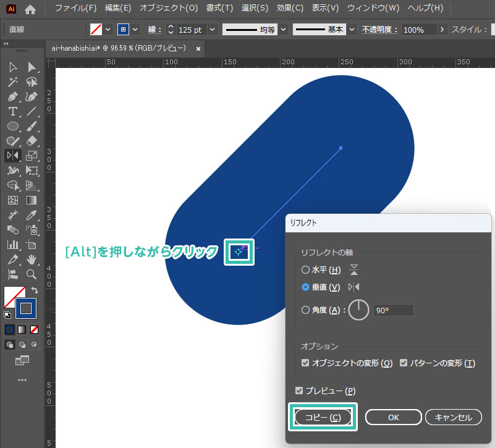This screenshot has height=448, width=495.
Task: Select the Pen tool
Action: pos(12,96)
